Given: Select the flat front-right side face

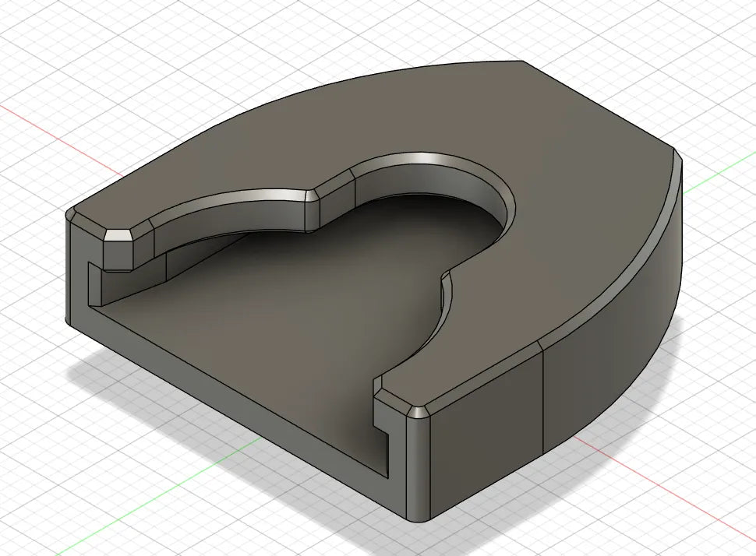Looking at the screenshot, I should [x=486, y=433].
